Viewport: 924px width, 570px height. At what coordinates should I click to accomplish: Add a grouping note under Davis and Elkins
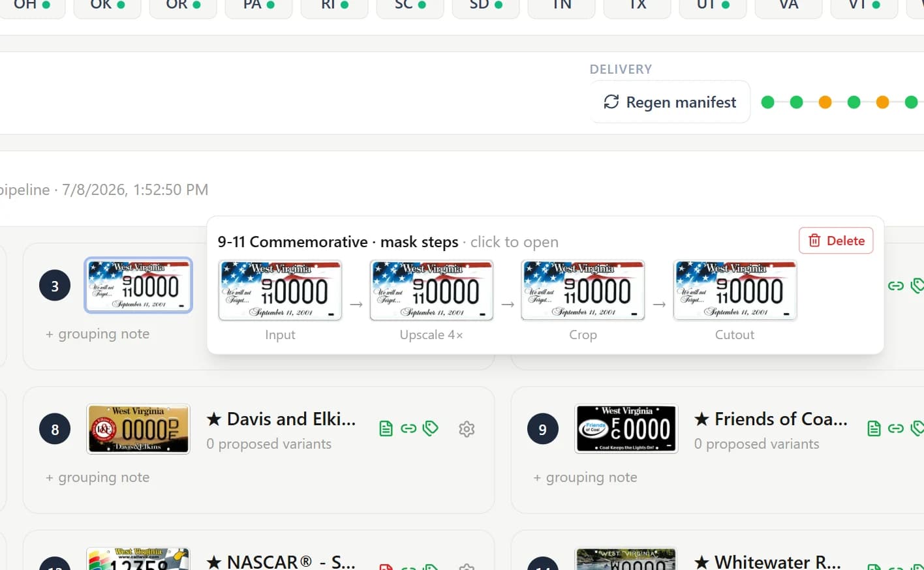(x=97, y=477)
